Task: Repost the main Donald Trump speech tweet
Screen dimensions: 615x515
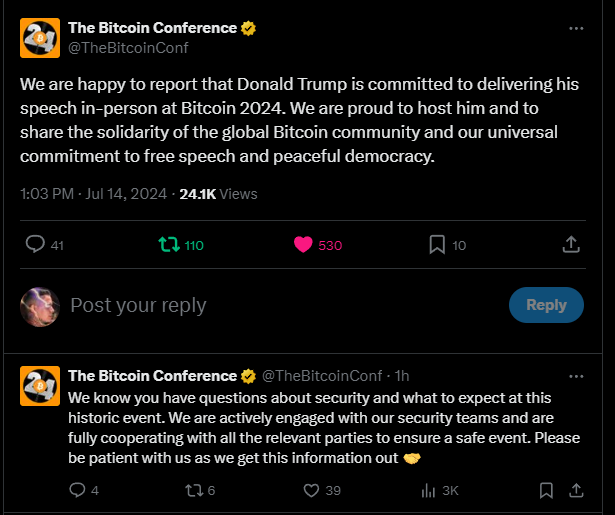Action: coord(169,245)
